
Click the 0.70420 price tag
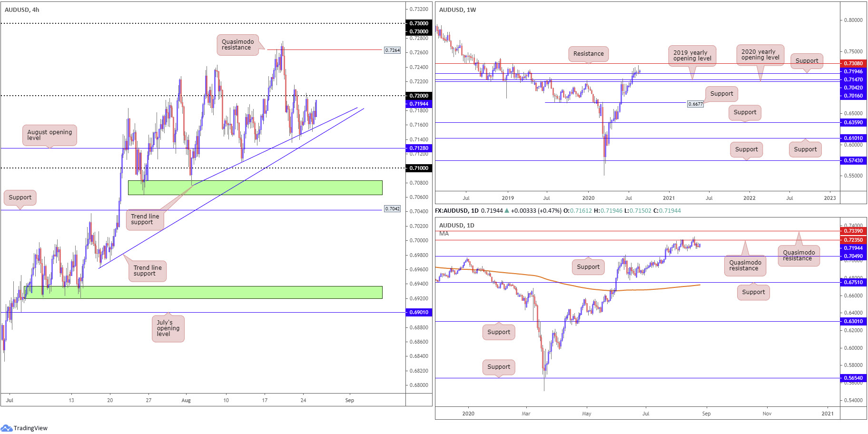[853, 88]
